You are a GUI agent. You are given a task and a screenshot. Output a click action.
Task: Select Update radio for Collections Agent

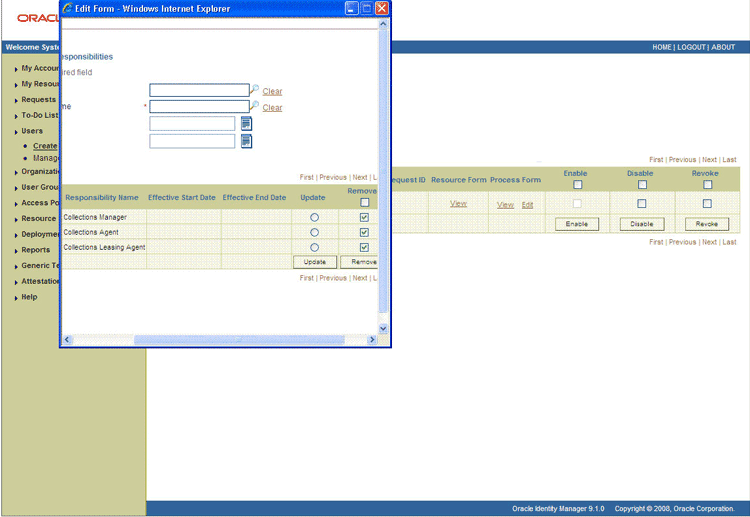tap(314, 232)
